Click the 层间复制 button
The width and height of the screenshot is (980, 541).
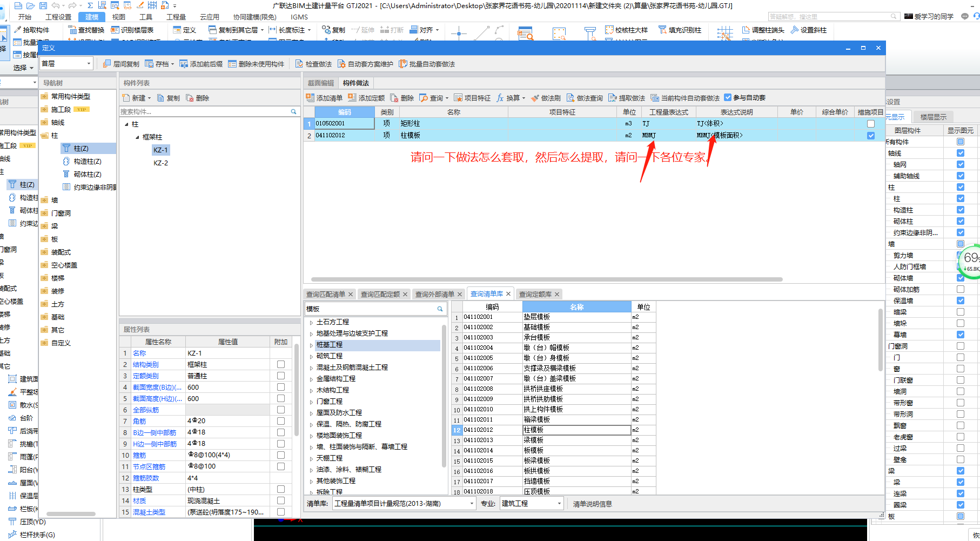(x=121, y=64)
